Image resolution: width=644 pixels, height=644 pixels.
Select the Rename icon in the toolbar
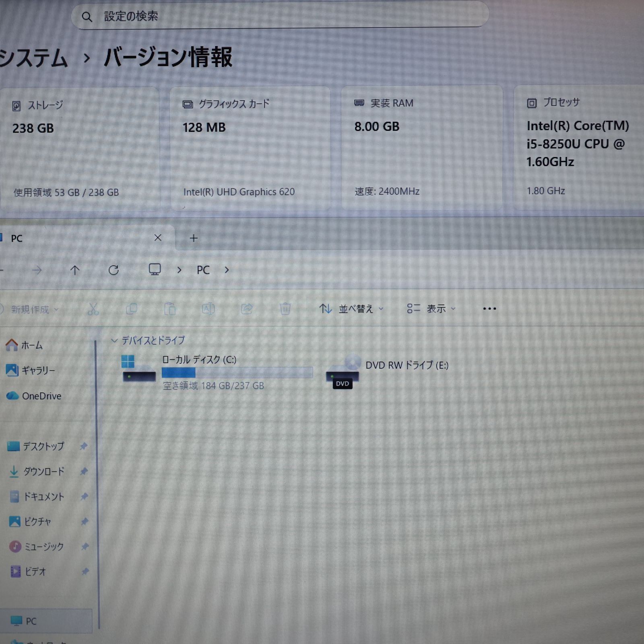[209, 309]
